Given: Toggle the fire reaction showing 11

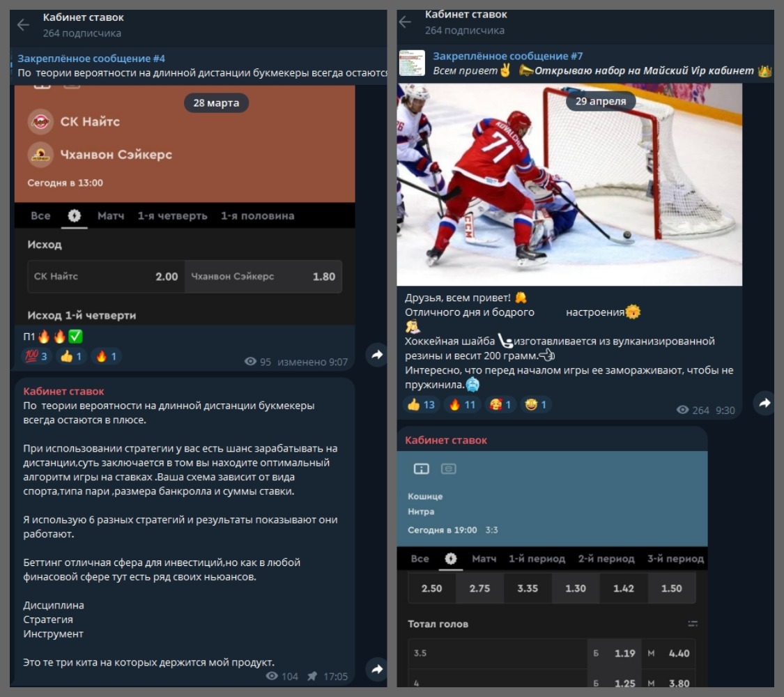Looking at the screenshot, I should [462, 405].
